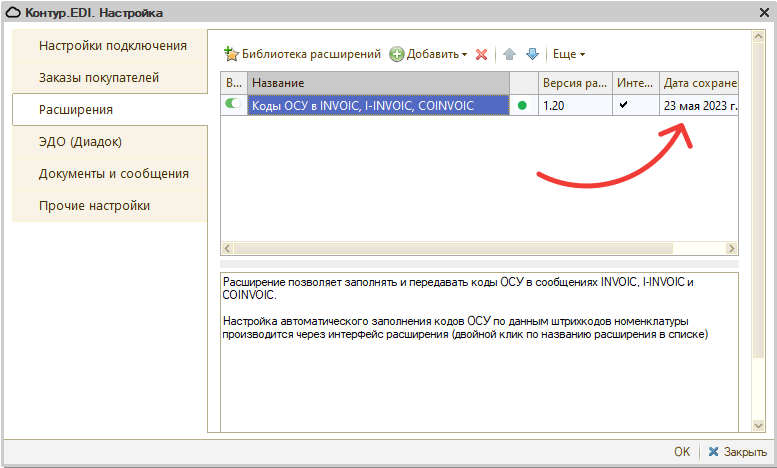Select the Расширения tab

(x=110, y=110)
